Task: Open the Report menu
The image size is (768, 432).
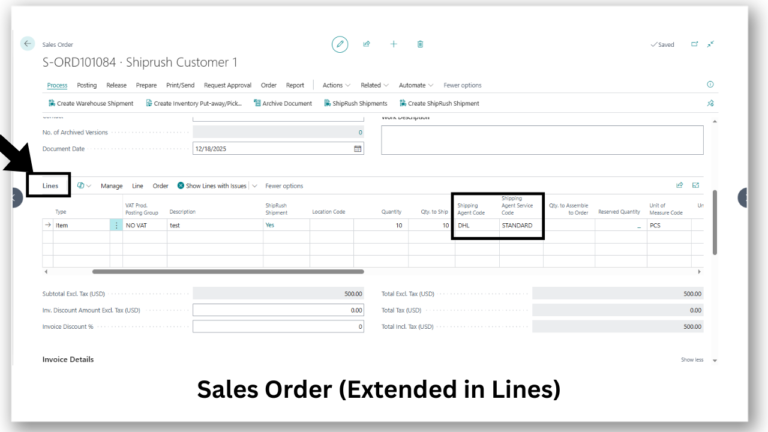Action: click(x=295, y=85)
